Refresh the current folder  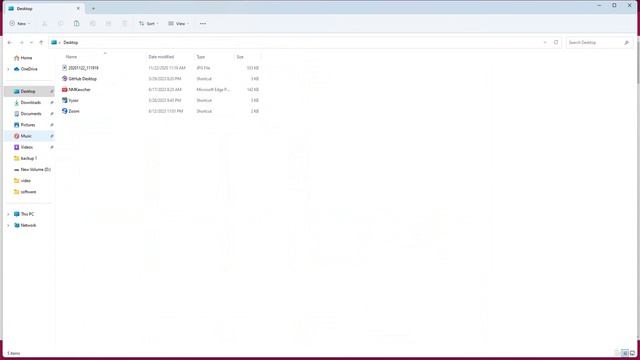[556, 42]
